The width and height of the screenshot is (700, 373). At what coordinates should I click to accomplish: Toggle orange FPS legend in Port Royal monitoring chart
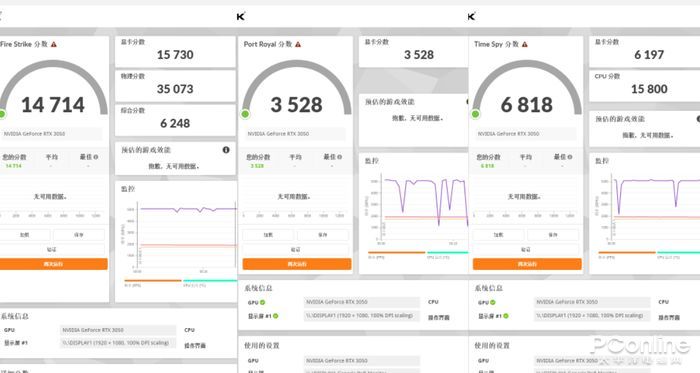tap(396, 253)
